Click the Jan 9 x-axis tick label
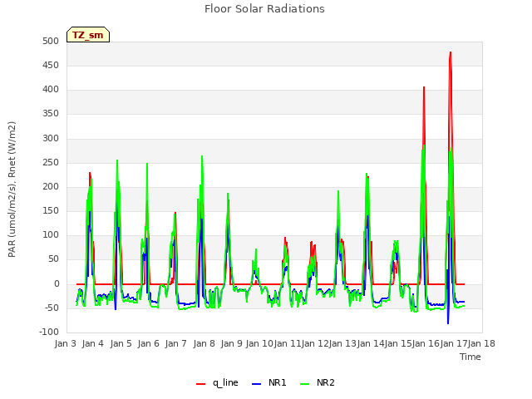This screenshot has height=399, width=532. point(232,343)
